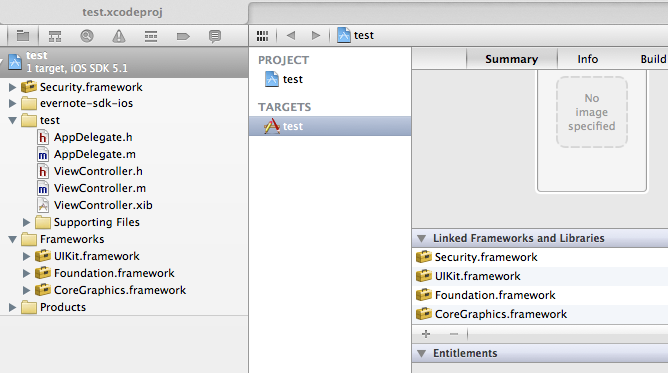Select the Summary tab
This screenshot has width=668, height=373.
[512, 59]
